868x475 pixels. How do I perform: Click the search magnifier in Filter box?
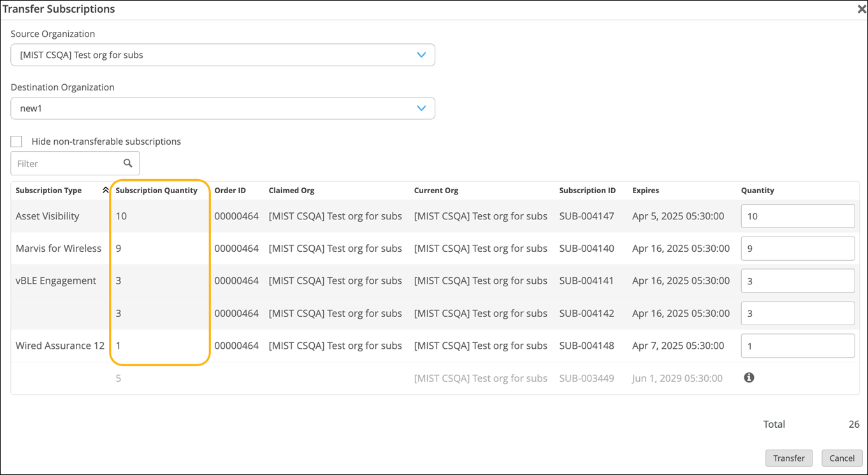pos(128,163)
